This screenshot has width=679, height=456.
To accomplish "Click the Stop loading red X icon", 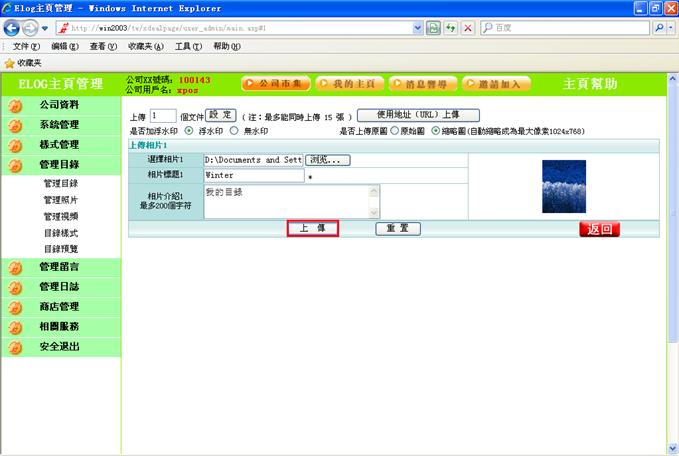I will [x=468, y=28].
